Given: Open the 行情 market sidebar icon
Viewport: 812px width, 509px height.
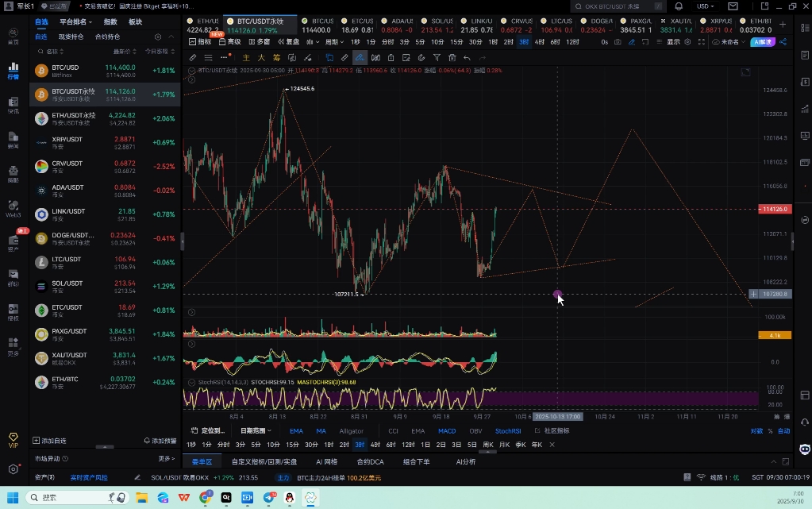Looking at the screenshot, I should coord(13,71).
